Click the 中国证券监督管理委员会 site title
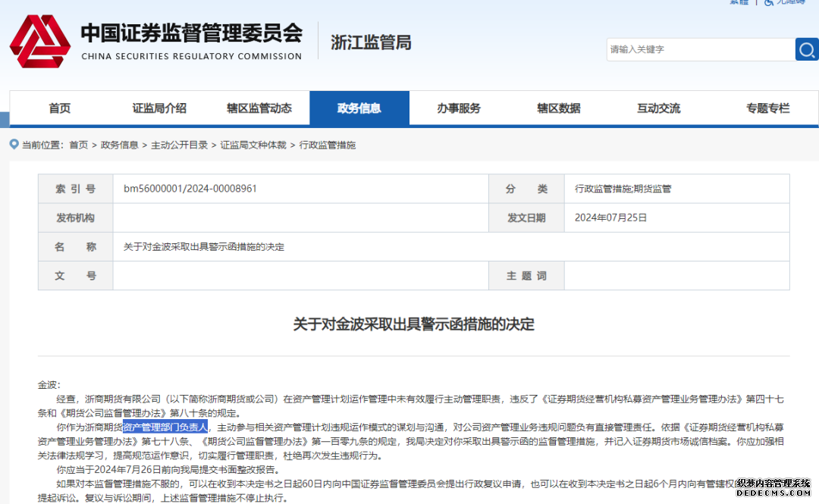The height and width of the screenshot is (504, 819). click(x=192, y=33)
